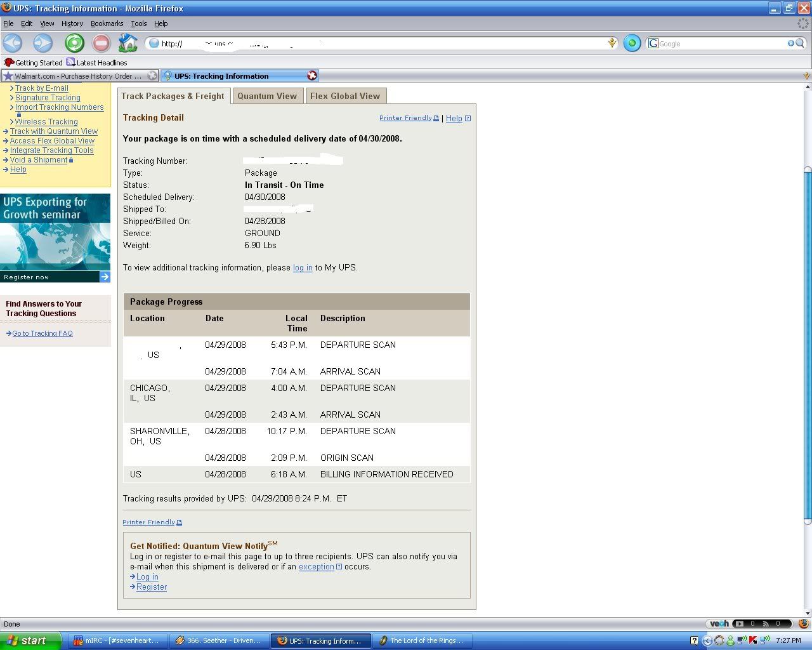Open the Bookmarks menu
Image resolution: width=812 pixels, height=650 pixels.
click(x=107, y=23)
